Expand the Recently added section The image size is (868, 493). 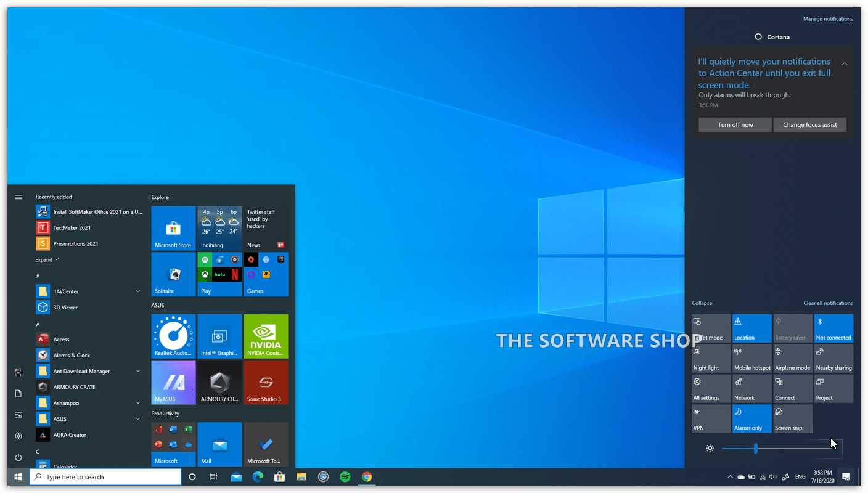point(47,259)
